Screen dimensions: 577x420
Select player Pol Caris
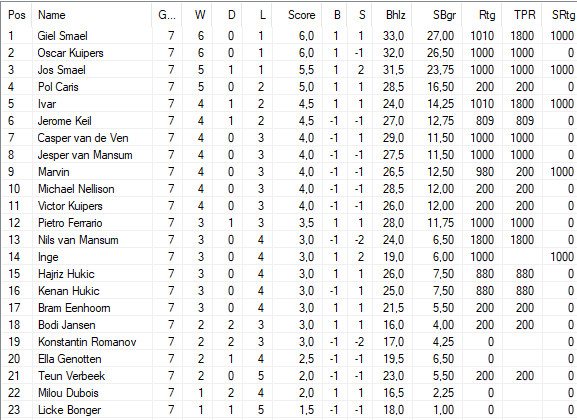[x=289, y=87]
